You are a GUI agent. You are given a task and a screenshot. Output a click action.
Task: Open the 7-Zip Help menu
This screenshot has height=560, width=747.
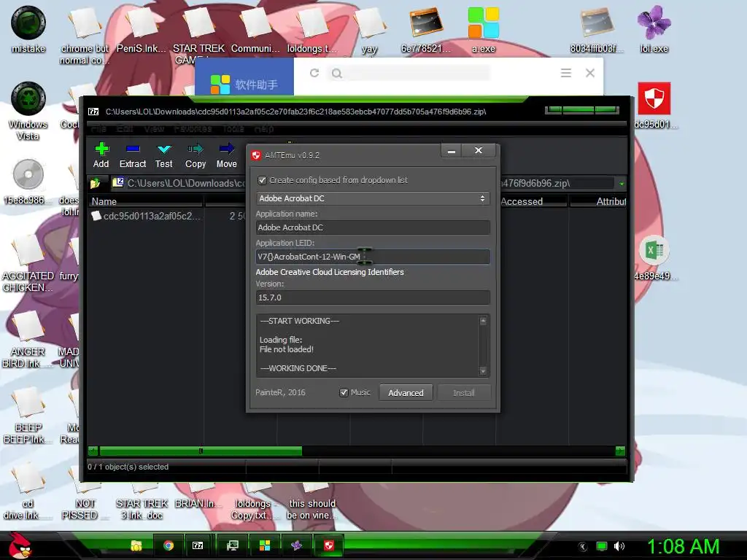[264, 128]
